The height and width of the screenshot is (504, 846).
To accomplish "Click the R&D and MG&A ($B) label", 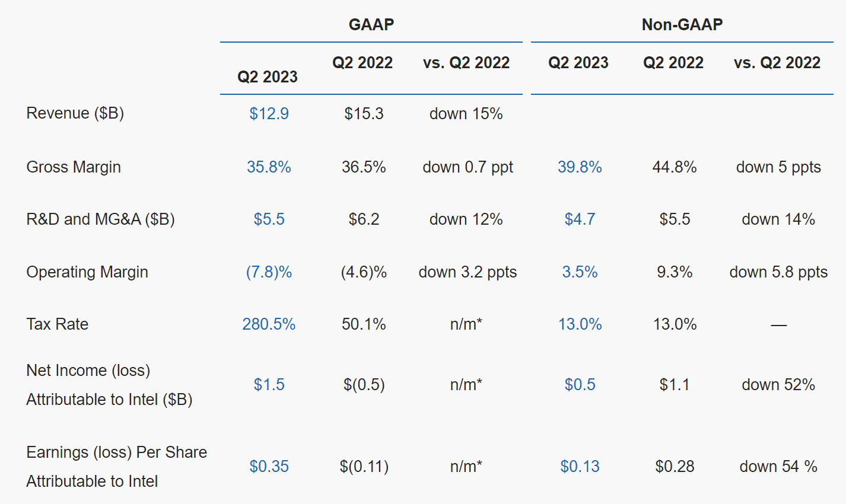I will [x=100, y=219].
